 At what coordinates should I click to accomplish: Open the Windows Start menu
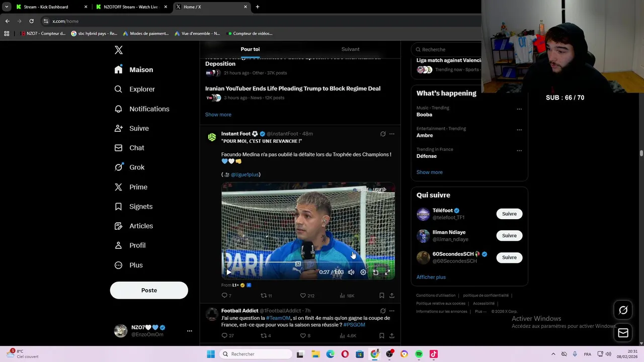pos(211,354)
